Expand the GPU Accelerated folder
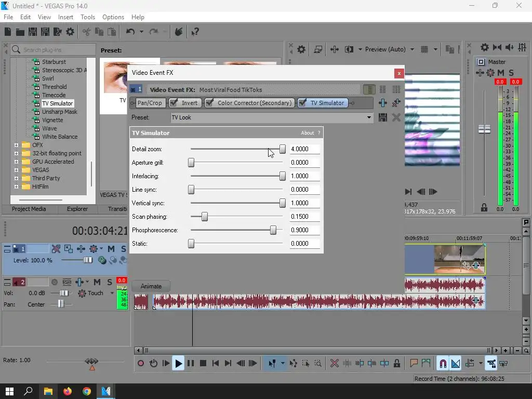This screenshot has height=399, width=532. click(16, 162)
